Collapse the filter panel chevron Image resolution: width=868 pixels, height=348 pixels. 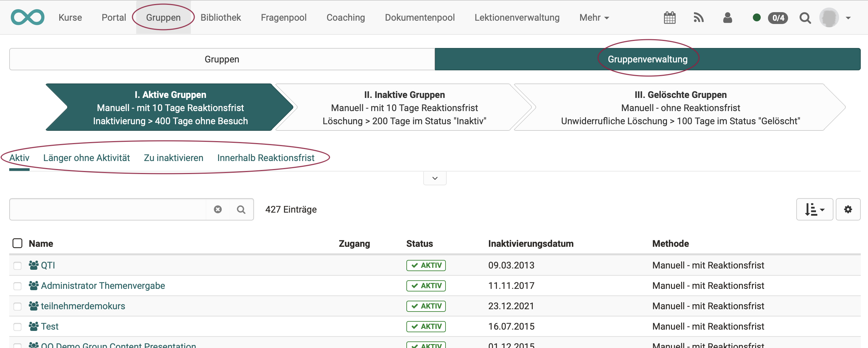click(x=435, y=178)
